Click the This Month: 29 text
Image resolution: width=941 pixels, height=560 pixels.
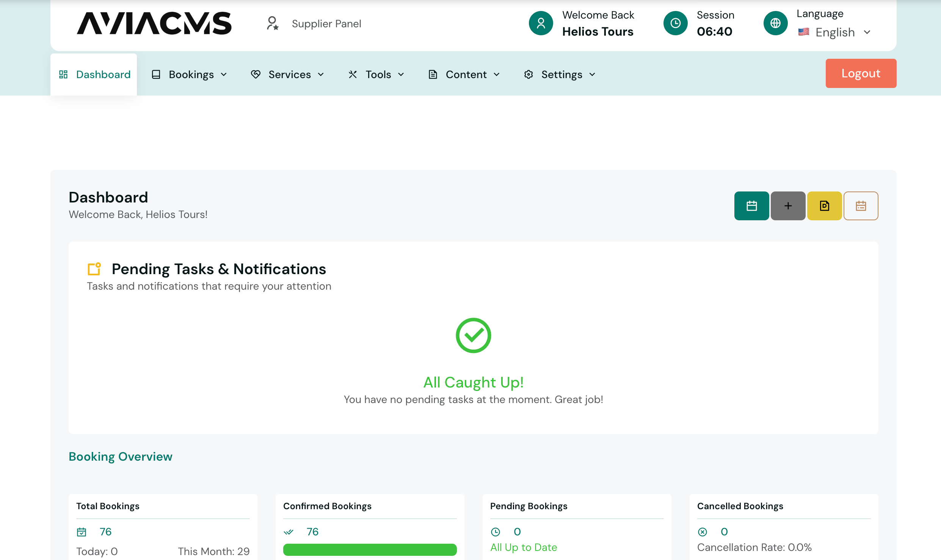click(213, 551)
